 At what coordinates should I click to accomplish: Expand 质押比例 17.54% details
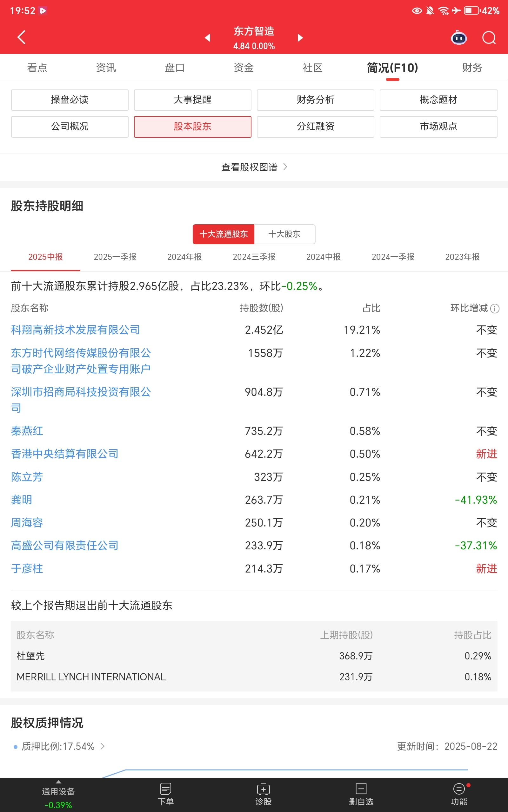63,746
